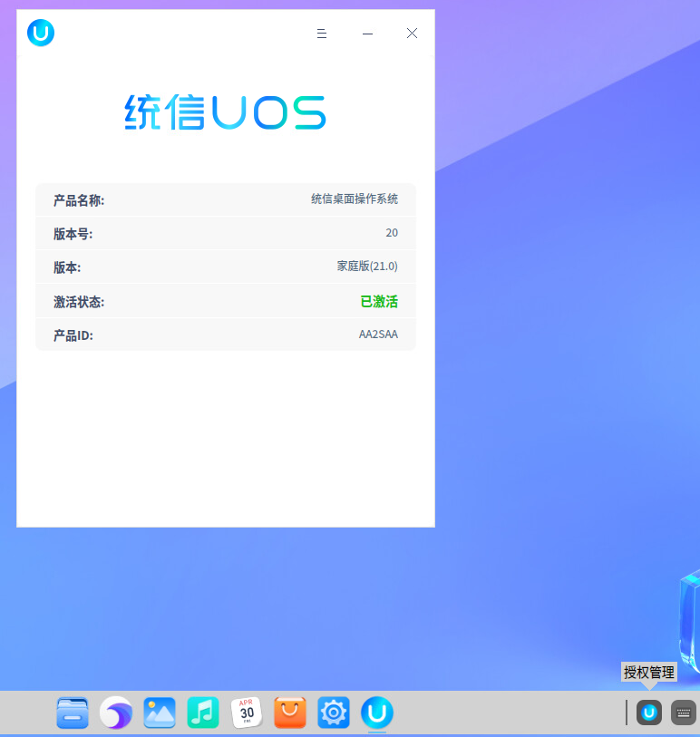Click the 授权管理 tooltip

(649, 672)
